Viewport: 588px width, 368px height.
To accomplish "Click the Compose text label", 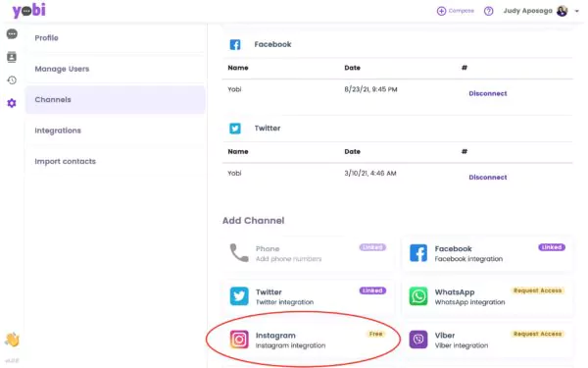I will pyautogui.click(x=462, y=11).
